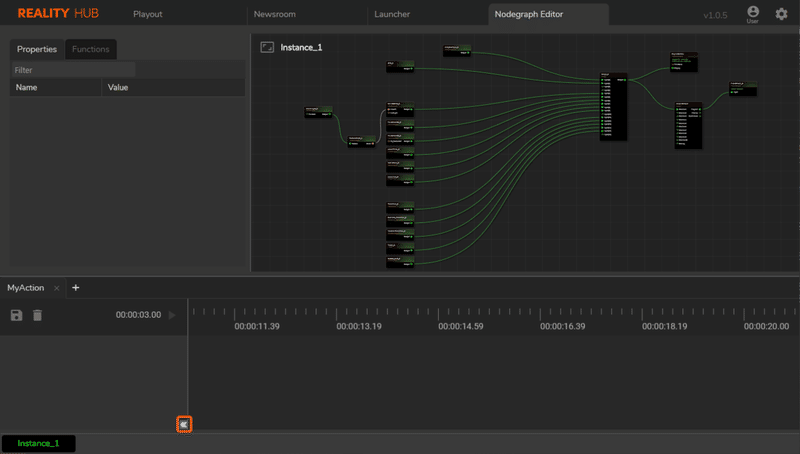Select the MyAction tab

[26, 288]
